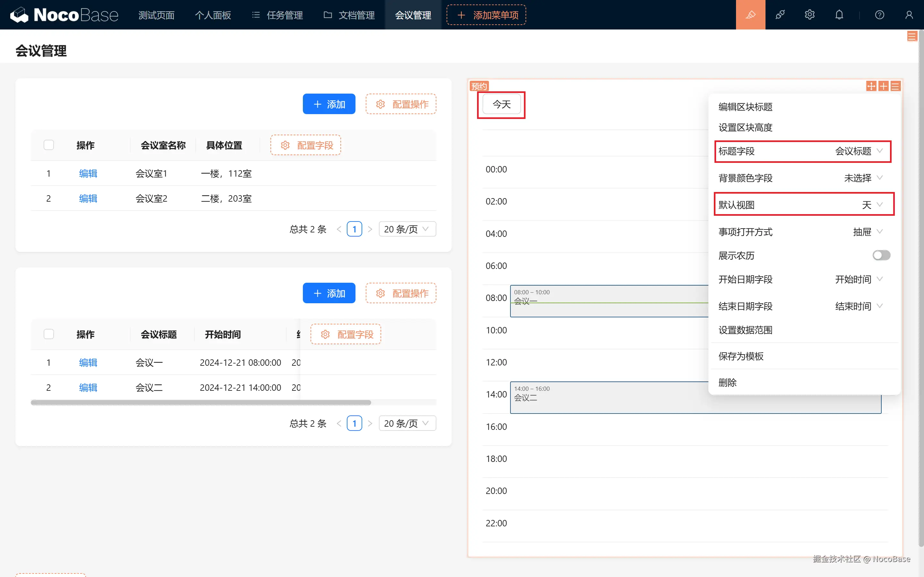Select 设置区块高度 menu entry
924x577 pixels.
click(x=745, y=128)
